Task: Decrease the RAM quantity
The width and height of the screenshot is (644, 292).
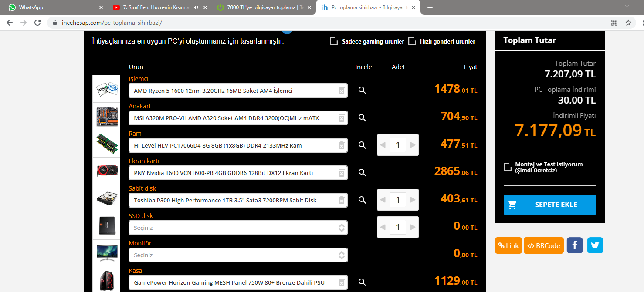Action: pyautogui.click(x=383, y=145)
